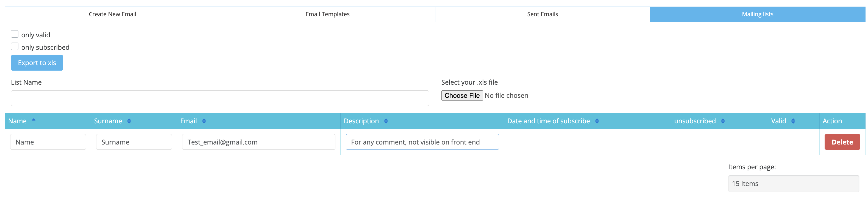Sort the Description column via its arrows

[386, 121]
